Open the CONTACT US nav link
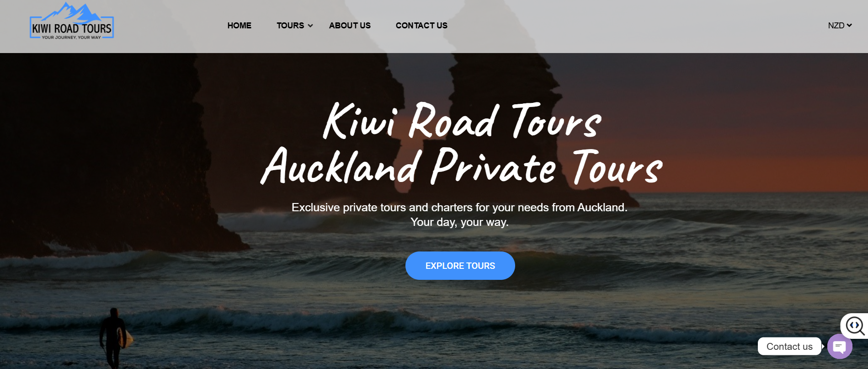Image resolution: width=868 pixels, height=369 pixels. click(421, 26)
